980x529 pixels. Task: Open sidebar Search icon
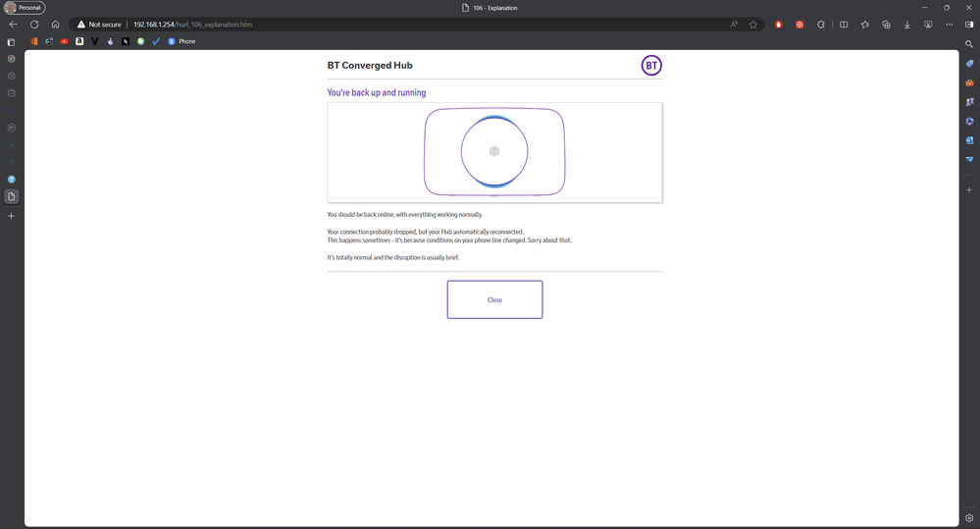(969, 44)
